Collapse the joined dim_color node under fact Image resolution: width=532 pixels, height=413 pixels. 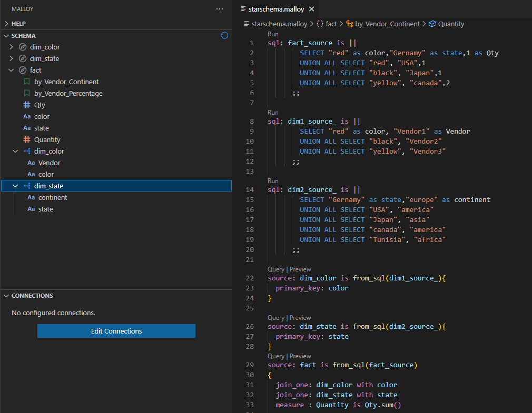click(15, 152)
